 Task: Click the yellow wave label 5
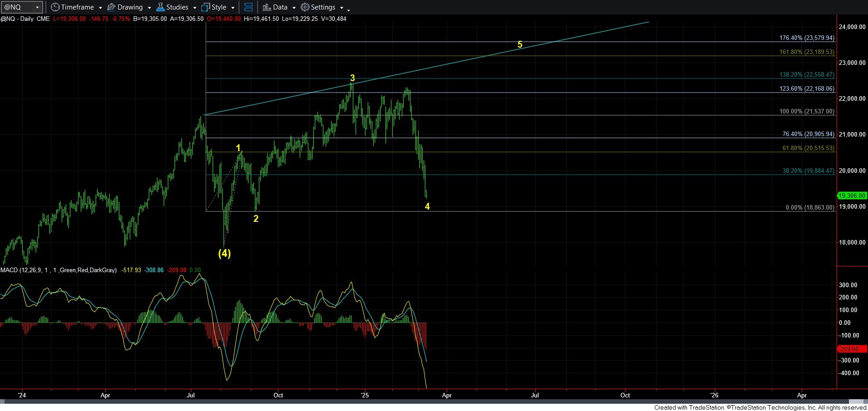520,44
